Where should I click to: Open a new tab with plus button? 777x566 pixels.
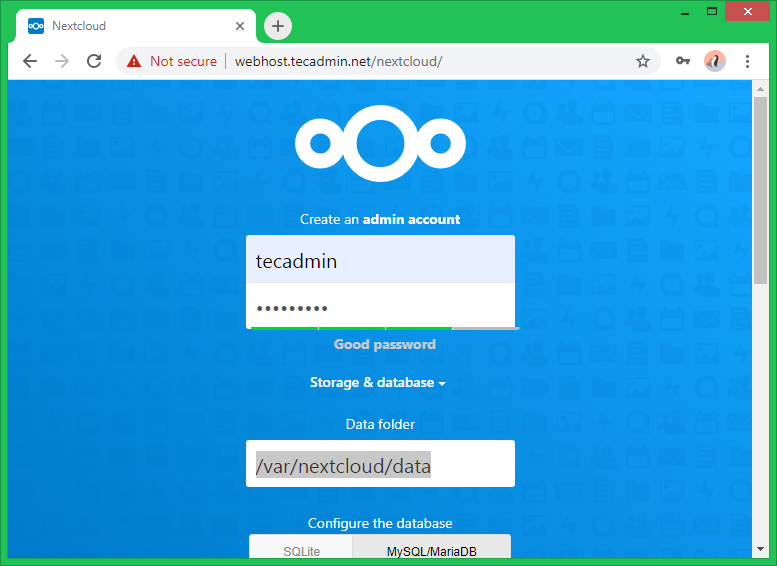point(278,26)
